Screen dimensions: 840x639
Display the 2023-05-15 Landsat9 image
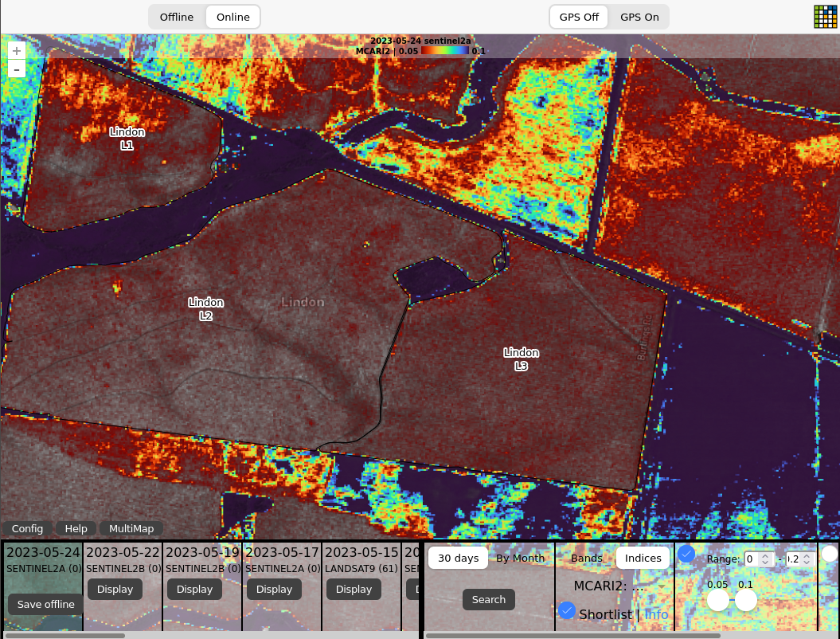pyautogui.click(x=354, y=589)
